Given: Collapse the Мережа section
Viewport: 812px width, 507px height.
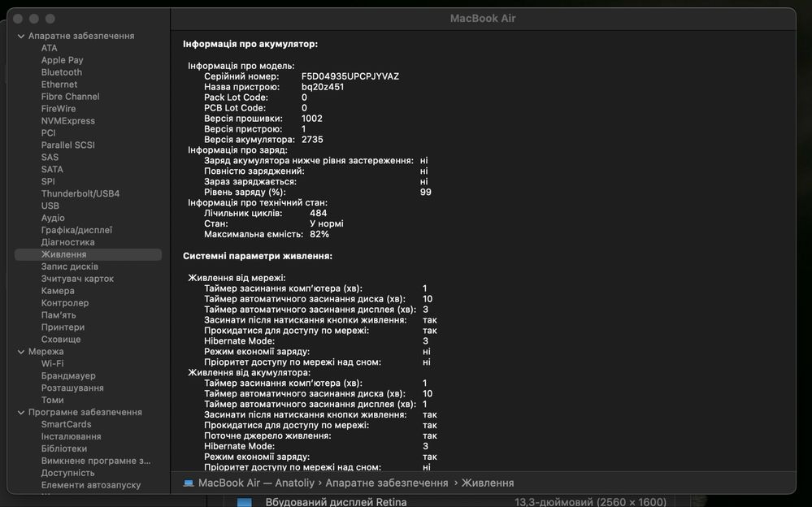Looking at the screenshot, I should pyautogui.click(x=21, y=352).
